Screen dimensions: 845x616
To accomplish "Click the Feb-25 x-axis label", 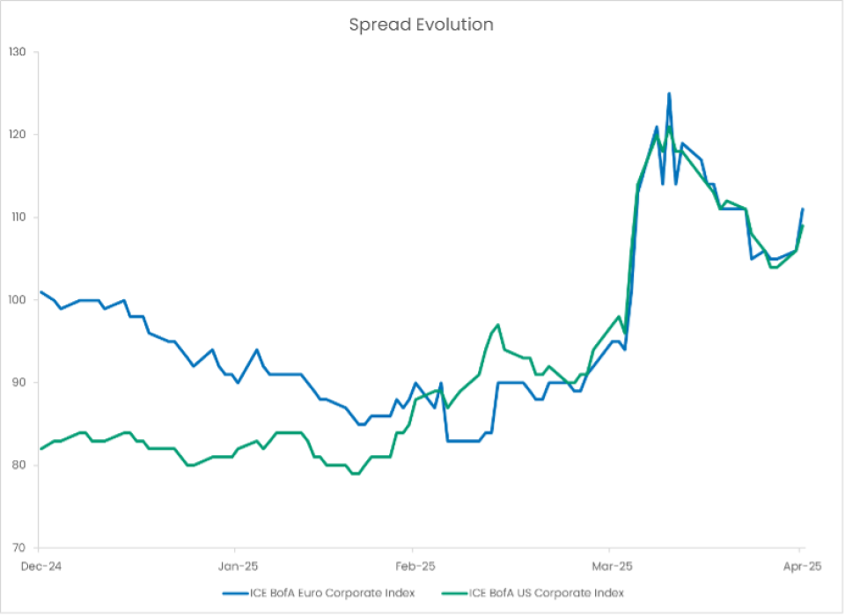I will tap(413, 567).
